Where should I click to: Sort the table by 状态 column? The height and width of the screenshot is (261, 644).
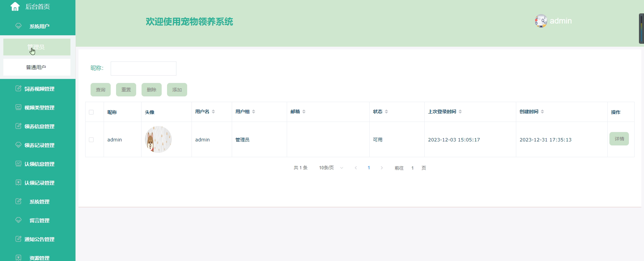point(386,112)
